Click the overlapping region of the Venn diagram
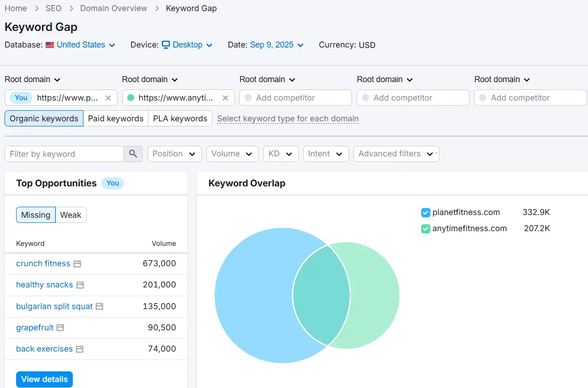Image resolution: width=588 pixels, height=388 pixels. click(321, 295)
